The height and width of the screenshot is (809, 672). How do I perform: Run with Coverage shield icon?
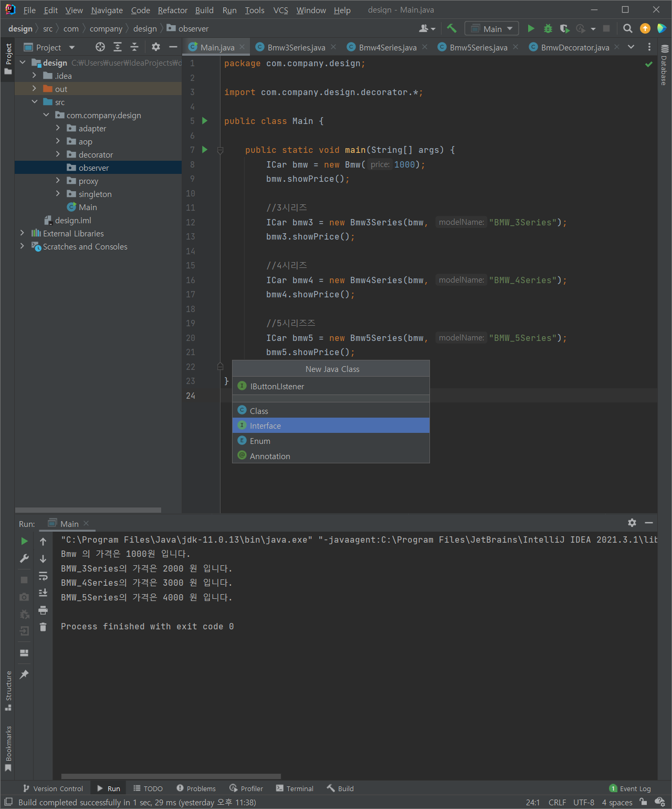564,28
